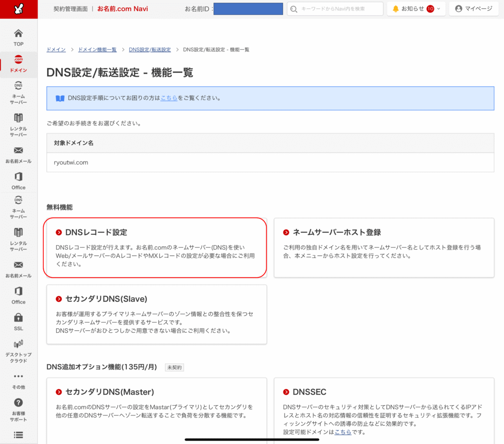Select the ドメイン .com sidebar icon
504x444 pixels.
(x=18, y=59)
